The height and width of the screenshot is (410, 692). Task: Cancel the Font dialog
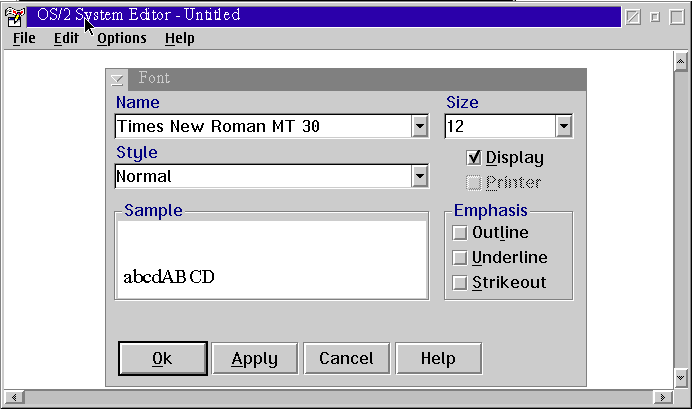346,358
